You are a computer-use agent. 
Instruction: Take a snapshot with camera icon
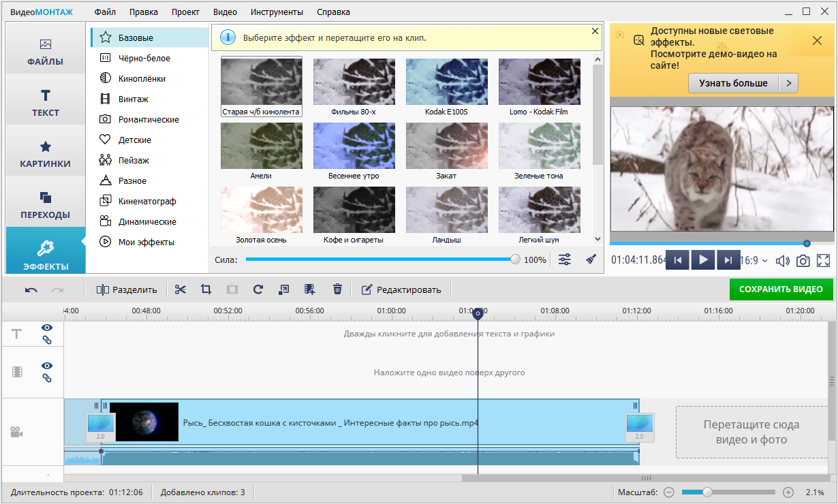(x=803, y=260)
